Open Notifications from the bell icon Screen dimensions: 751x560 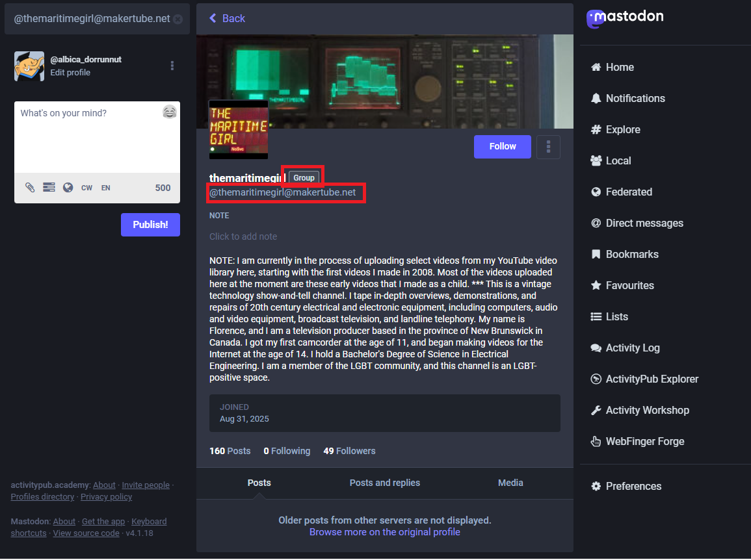coord(627,98)
